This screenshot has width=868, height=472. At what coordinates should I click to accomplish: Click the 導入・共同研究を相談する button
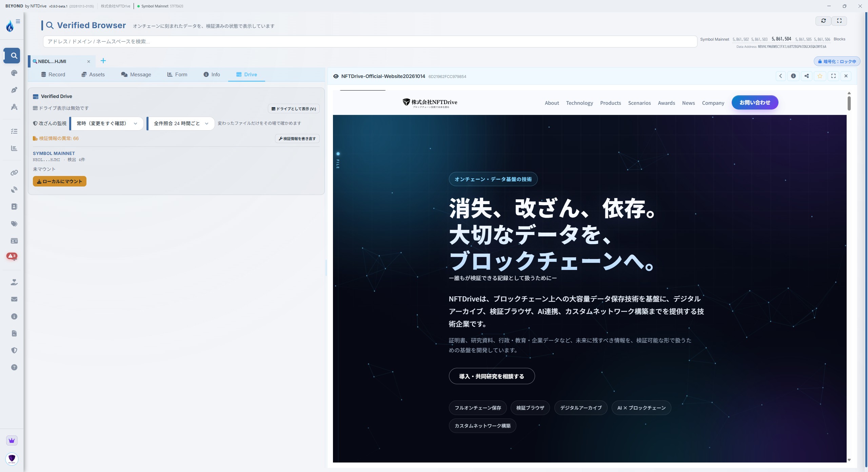tap(492, 376)
